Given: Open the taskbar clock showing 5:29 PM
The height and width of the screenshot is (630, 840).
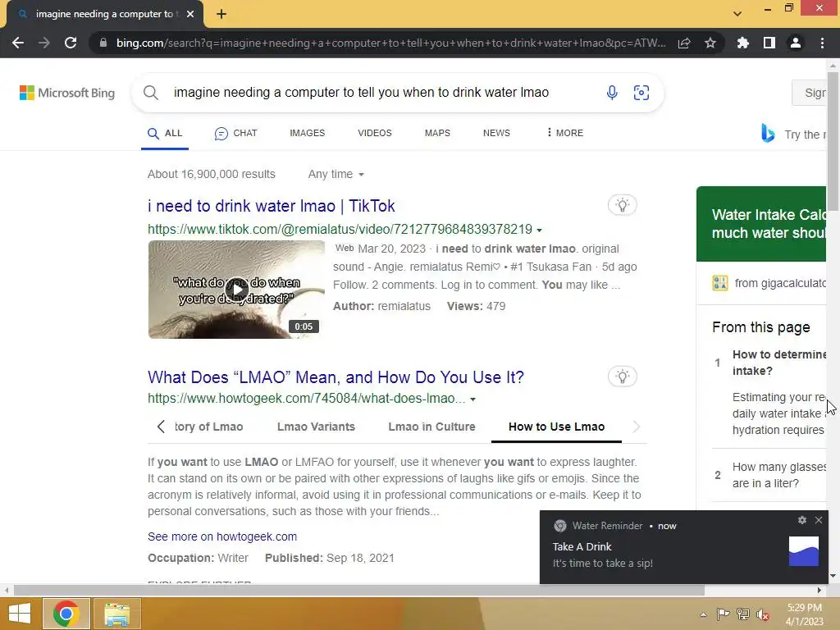Looking at the screenshot, I should point(804,614).
